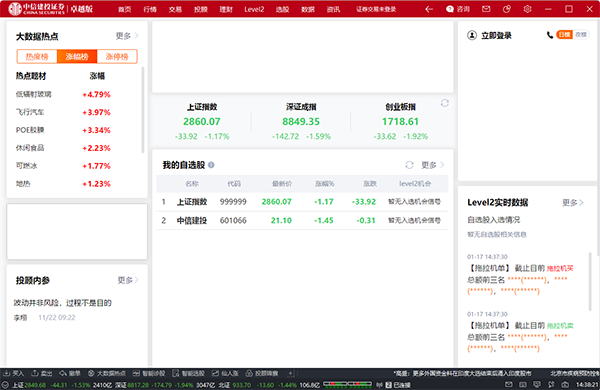Click 立即登录 to sign in
This screenshot has height=390, width=600.
point(496,36)
